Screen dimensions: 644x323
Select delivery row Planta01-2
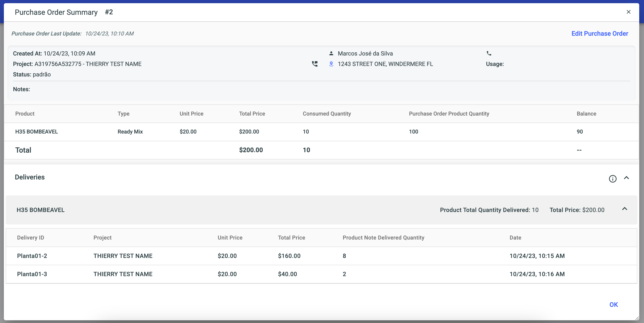(x=32, y=256)
